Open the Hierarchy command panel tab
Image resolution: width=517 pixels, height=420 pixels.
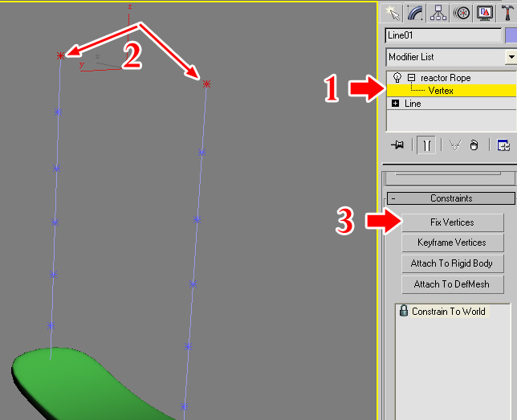click(438, 13)
